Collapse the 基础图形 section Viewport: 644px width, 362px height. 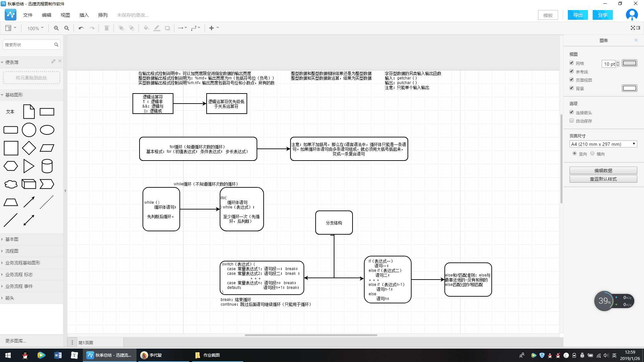pyautogui.click(x=32, y=95)
